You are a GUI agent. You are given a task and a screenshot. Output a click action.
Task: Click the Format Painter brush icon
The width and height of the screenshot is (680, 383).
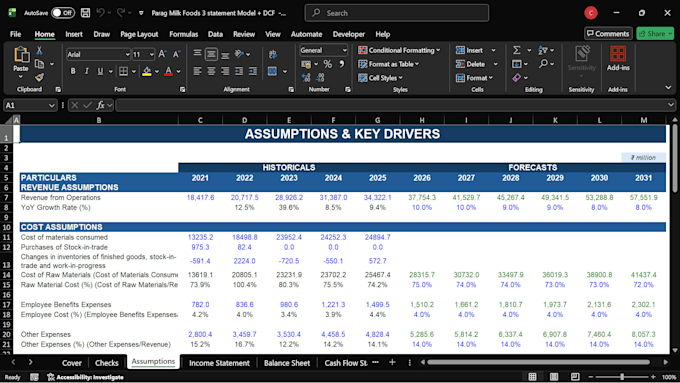click(39, 78)
